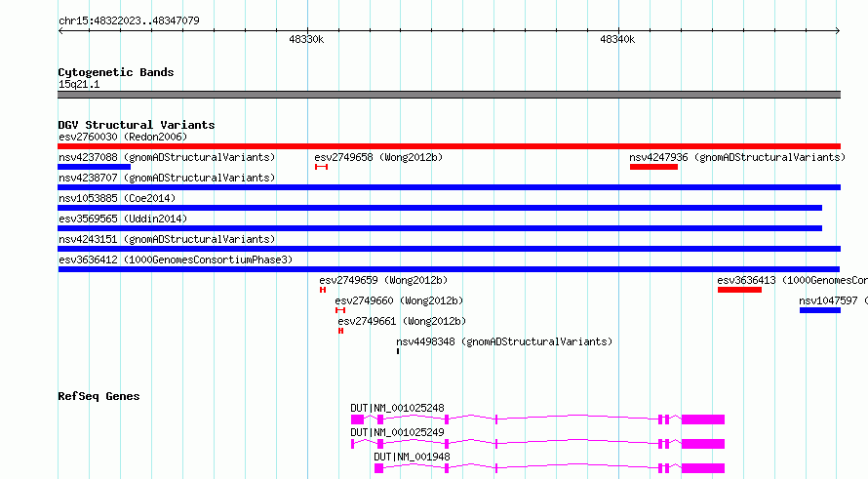
Task: Click the blue esv3636412 variant bar
Action: click(x=449, y=269)
